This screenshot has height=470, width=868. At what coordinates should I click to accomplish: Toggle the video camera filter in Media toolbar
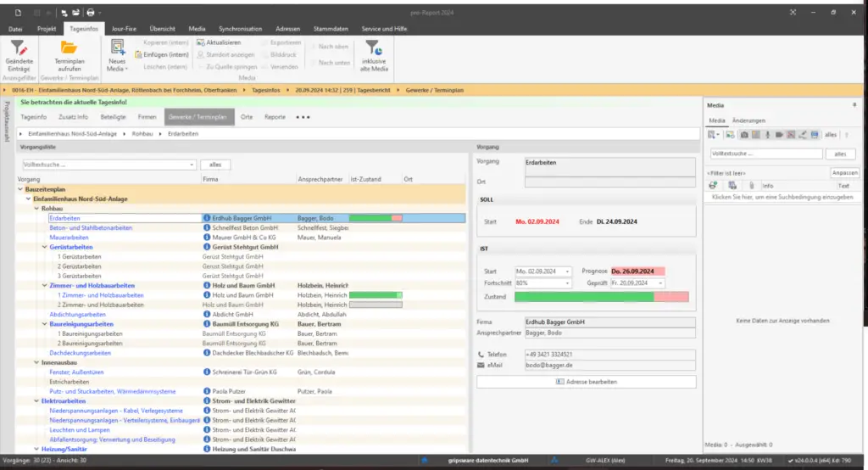(779, 135)
